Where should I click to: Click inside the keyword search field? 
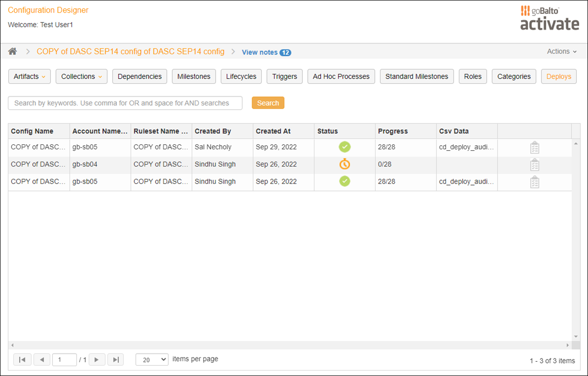click(x=125, y=103)
